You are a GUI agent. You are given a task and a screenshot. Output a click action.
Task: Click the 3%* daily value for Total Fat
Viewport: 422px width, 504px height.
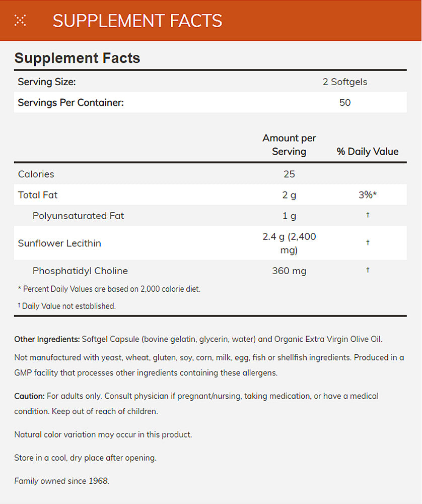point(368,195)
